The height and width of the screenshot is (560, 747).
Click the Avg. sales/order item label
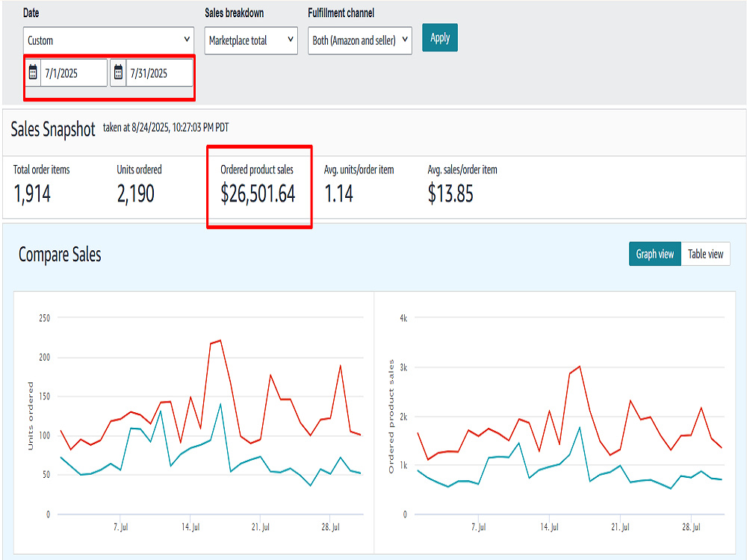[462, 169]
